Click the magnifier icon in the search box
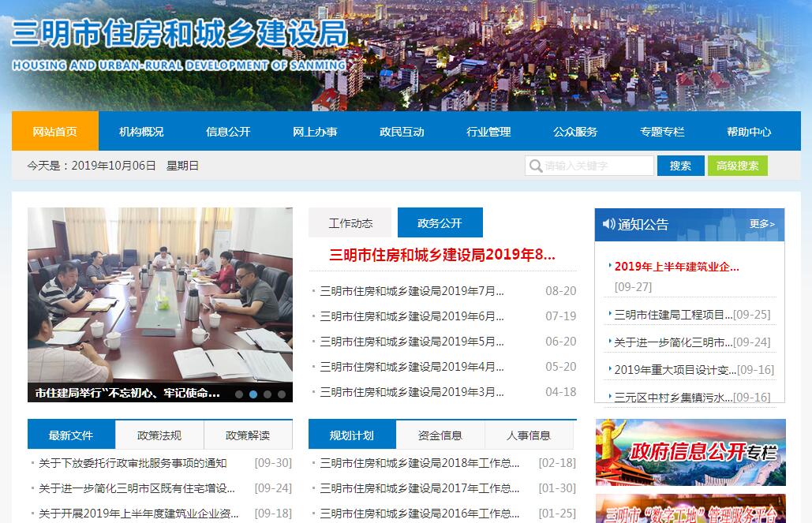This screenshot has height=523, width=812. pyautogui.click(x=535, y=166)
